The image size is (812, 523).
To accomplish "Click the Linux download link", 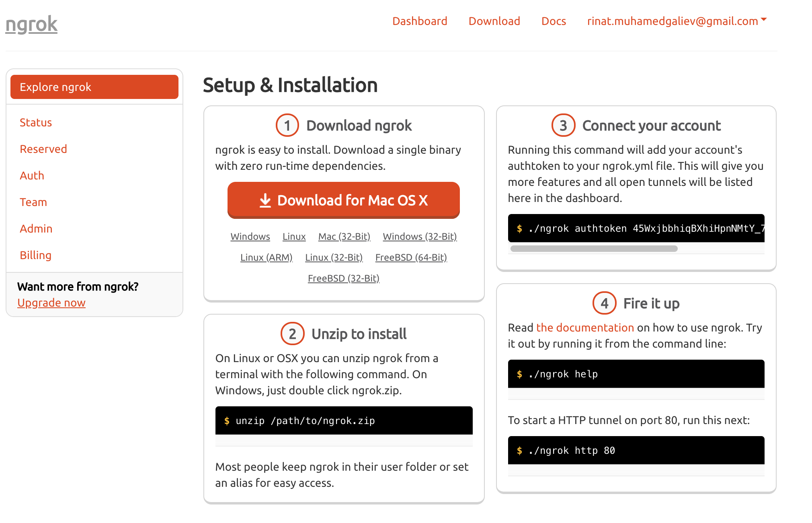I will 294,237.
